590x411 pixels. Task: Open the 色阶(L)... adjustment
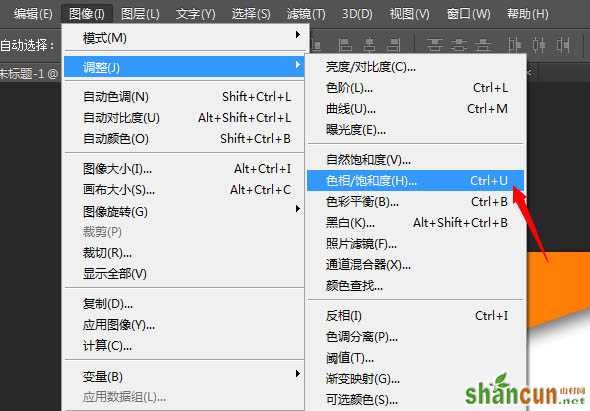click(x=416, y=88)
